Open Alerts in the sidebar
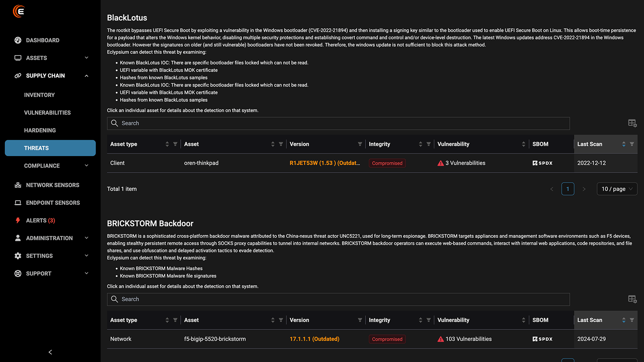The image size is (644, 362). tap(40, 220)
